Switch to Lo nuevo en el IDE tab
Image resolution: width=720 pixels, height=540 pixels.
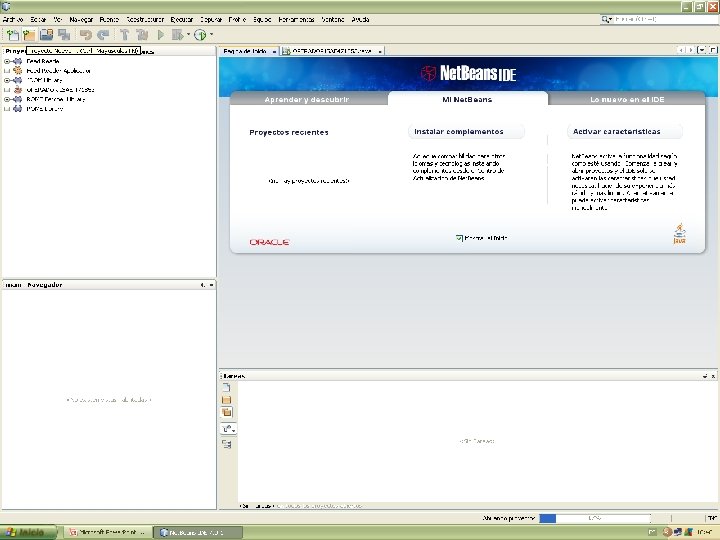coord(627,99)
